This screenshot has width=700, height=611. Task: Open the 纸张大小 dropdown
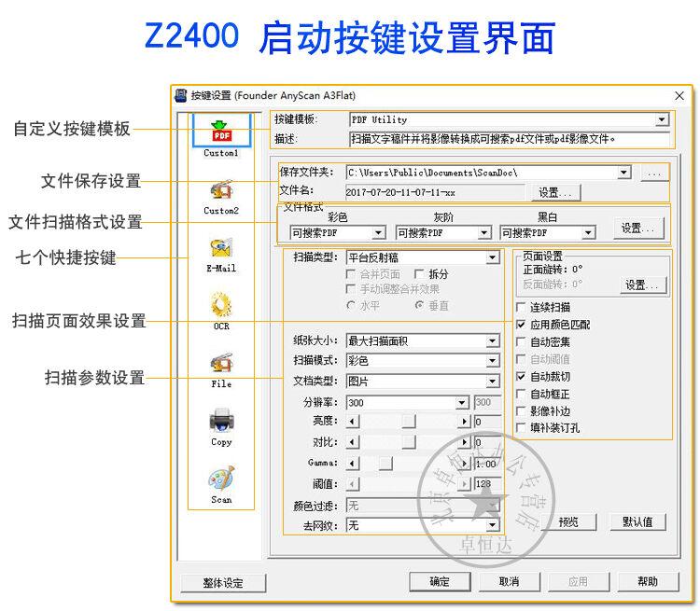coord(493,341)
